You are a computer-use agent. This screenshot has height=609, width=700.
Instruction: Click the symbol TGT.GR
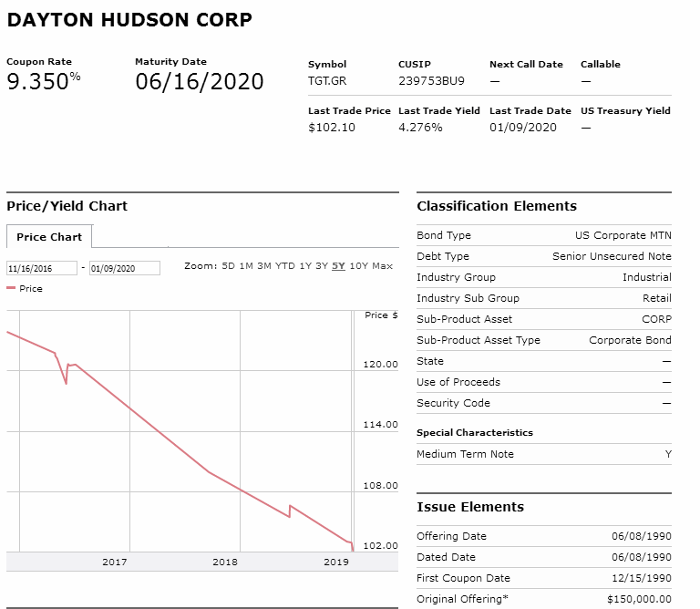point(327,81)
